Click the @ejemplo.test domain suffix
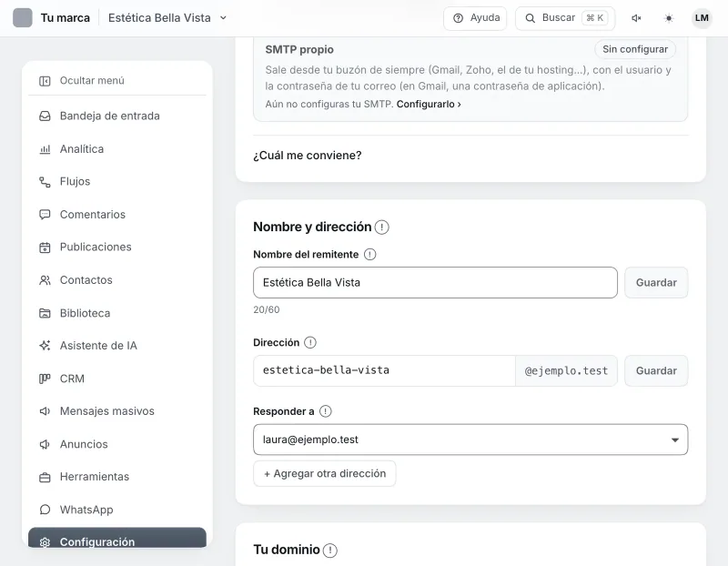The width and height of the screenshot is (728, 566). (566, 370)
